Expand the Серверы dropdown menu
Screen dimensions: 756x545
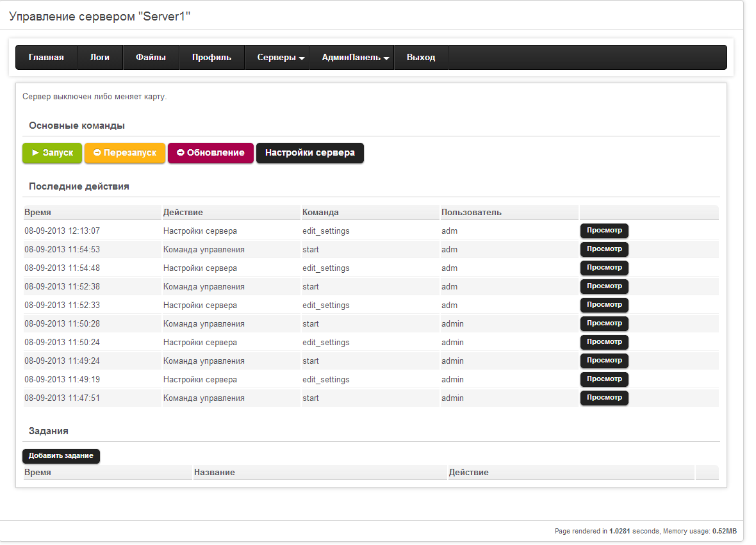(280, 58)
